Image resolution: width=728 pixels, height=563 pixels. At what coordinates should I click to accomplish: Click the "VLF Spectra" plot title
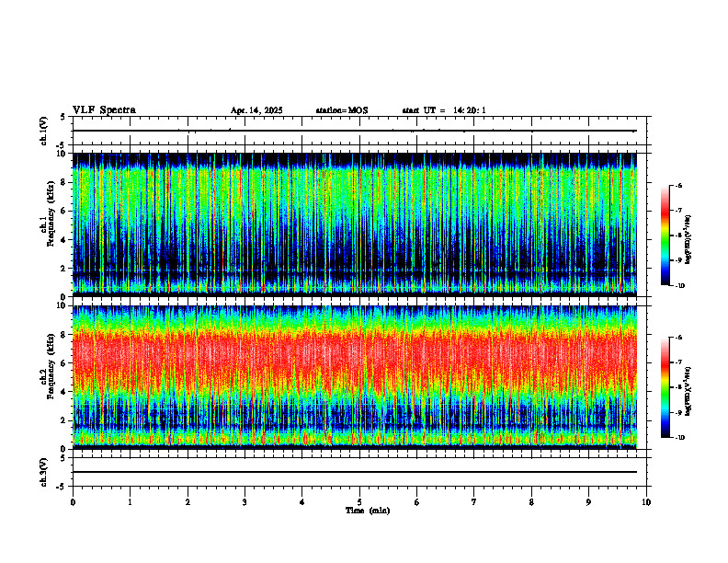coord(104,110)
